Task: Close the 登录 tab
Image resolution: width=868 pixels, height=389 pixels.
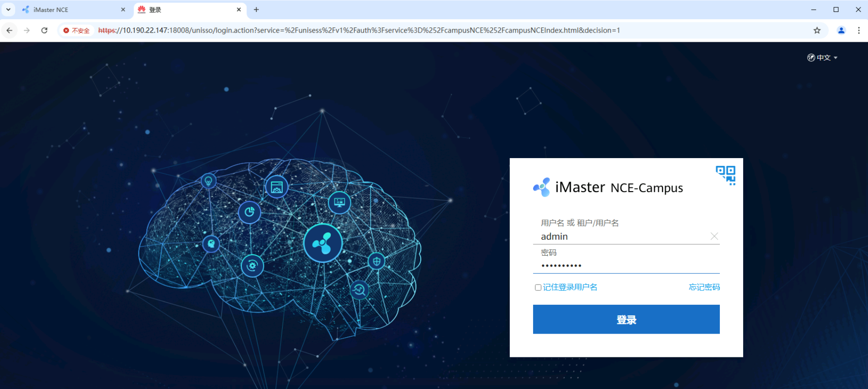Action: (x=239, y=10)
